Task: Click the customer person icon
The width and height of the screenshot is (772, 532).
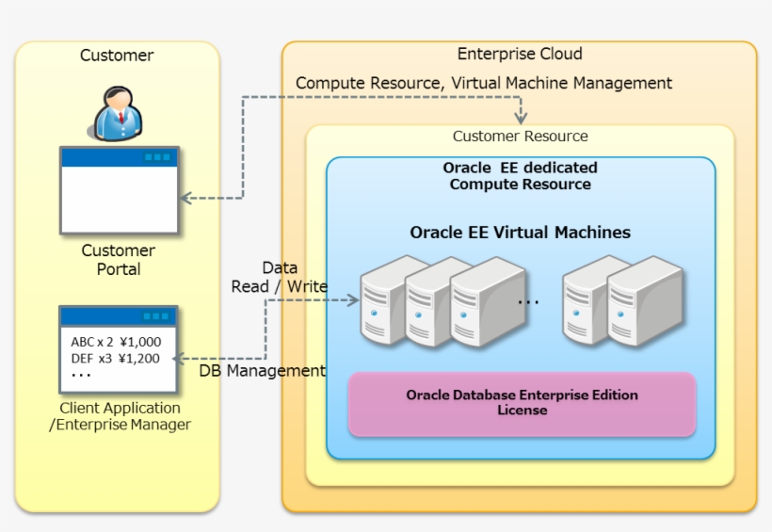Action: click(x=116, y=114)
